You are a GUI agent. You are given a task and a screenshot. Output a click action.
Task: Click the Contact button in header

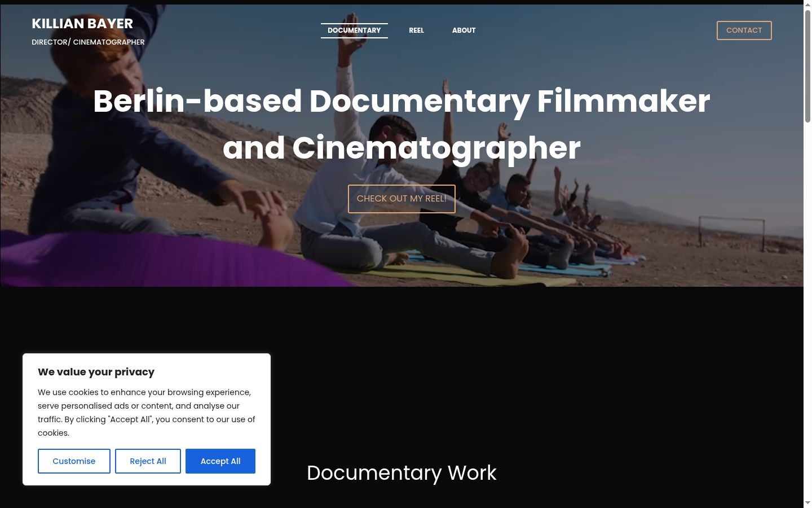click(x=744, y=30)
